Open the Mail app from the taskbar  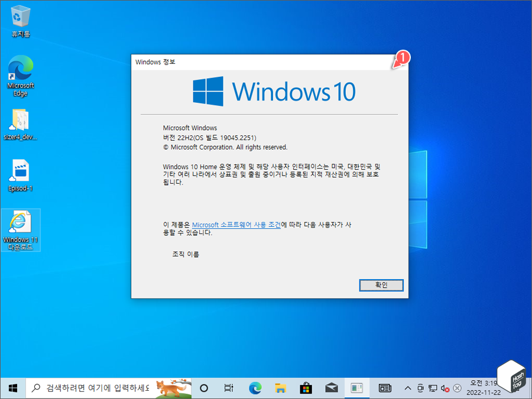point(332,388)
